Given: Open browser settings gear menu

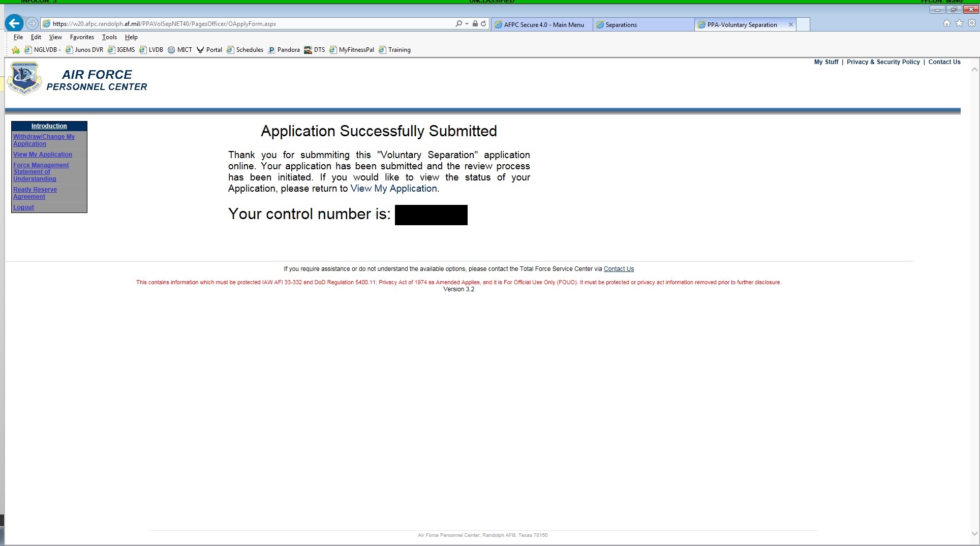Looking at the screenshot, I should (972, 23).
